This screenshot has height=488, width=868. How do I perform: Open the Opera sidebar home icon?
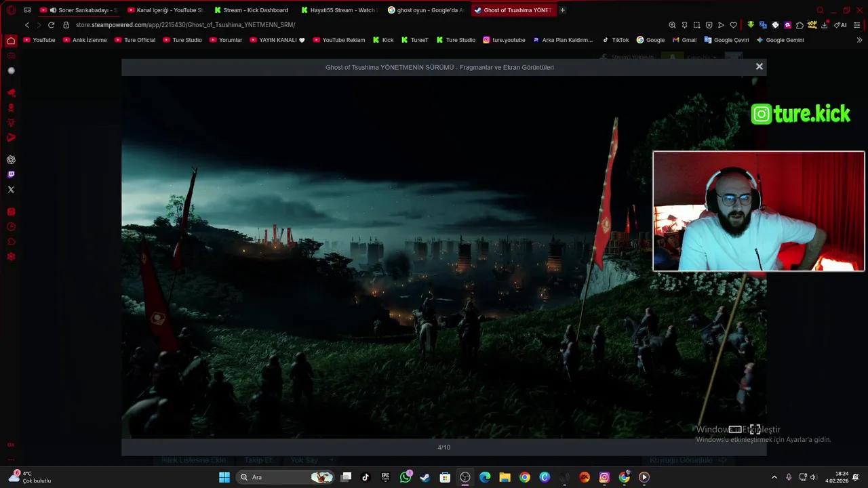(x=11, y=41)
